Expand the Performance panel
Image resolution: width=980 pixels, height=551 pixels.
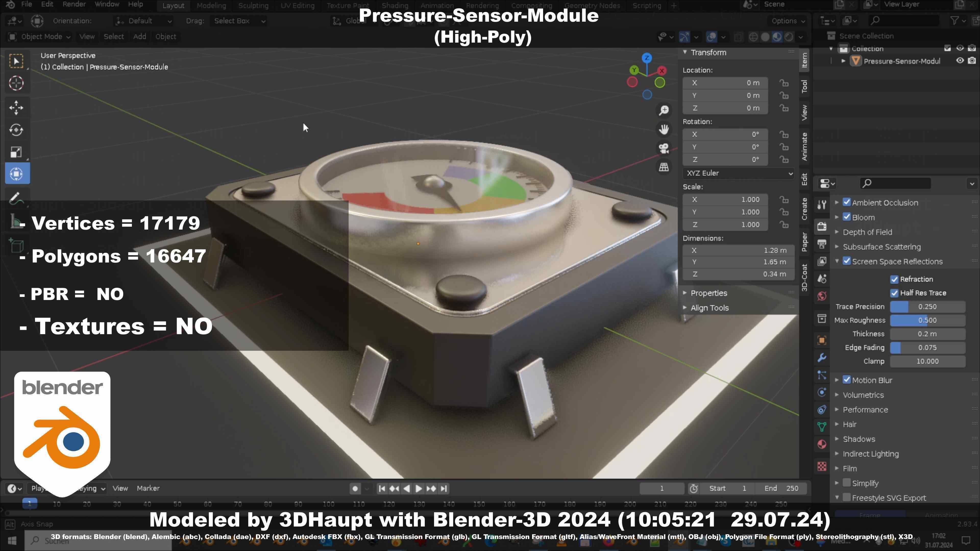click(x=865, y=410)
